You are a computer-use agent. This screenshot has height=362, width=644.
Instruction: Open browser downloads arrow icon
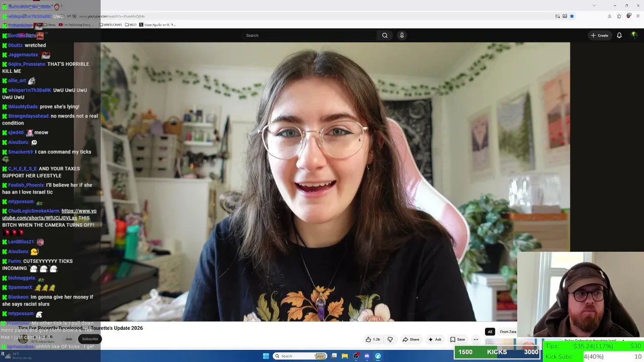coord(609,16)
